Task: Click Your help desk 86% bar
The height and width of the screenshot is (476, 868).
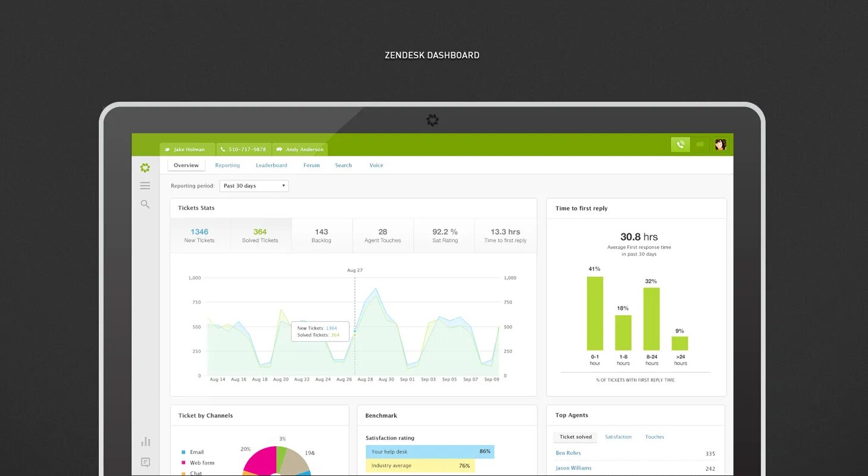Action: [430, 452]
